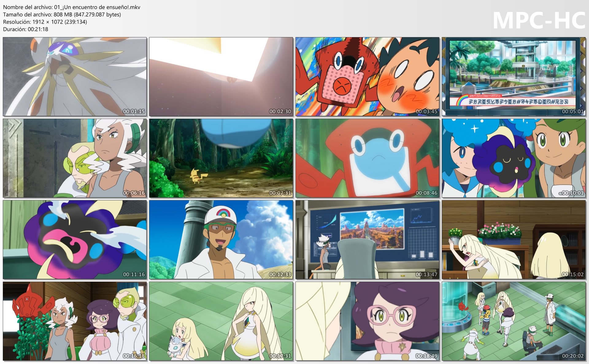Click the 'Duración: 00:21:18' line

[25, 29]
